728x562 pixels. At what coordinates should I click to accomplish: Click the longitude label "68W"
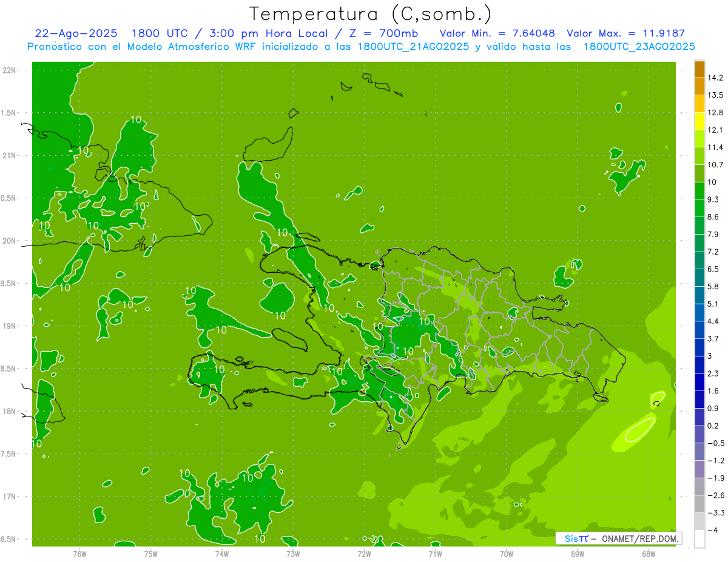pos(649,554)
